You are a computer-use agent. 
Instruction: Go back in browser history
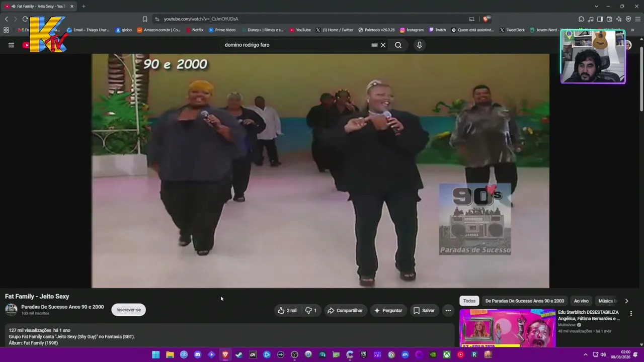[6, 19]
